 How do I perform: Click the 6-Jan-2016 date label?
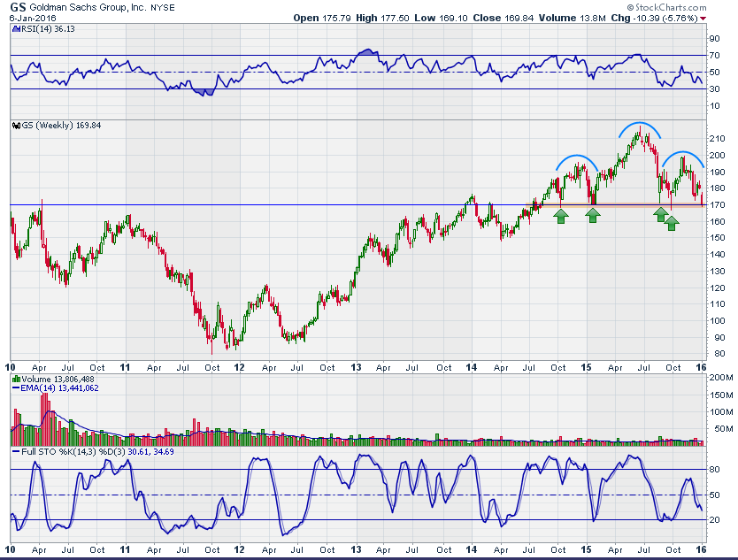click(x=33, y=19)
